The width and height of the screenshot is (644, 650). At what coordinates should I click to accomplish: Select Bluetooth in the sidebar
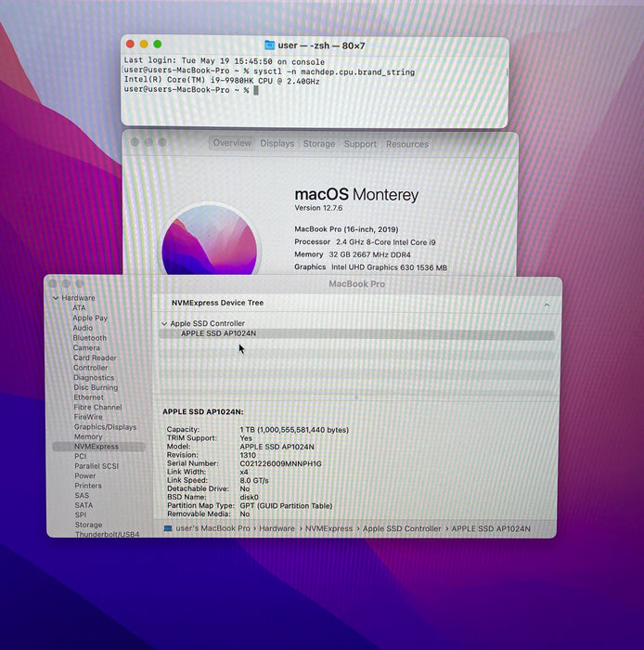(90, 338)
